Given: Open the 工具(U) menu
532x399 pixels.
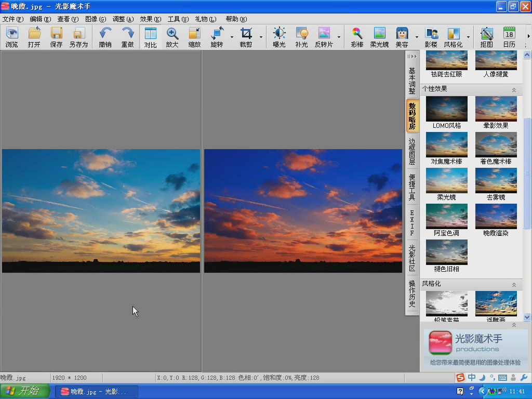Looking at the screenshot, I should (178, 19).
